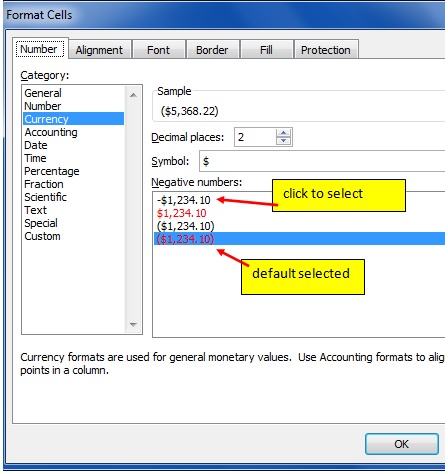Open the Protection tab
445x471 pixels.
[326, 50]
